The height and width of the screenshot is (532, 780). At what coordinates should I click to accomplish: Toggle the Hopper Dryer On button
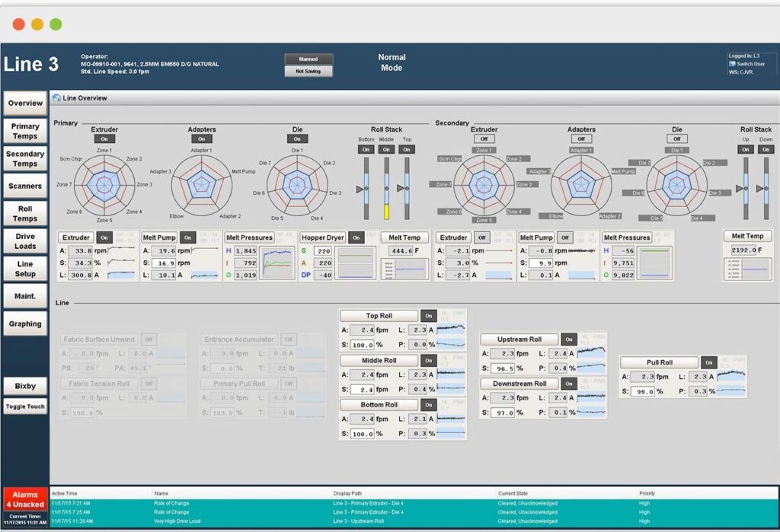[356, 237]
